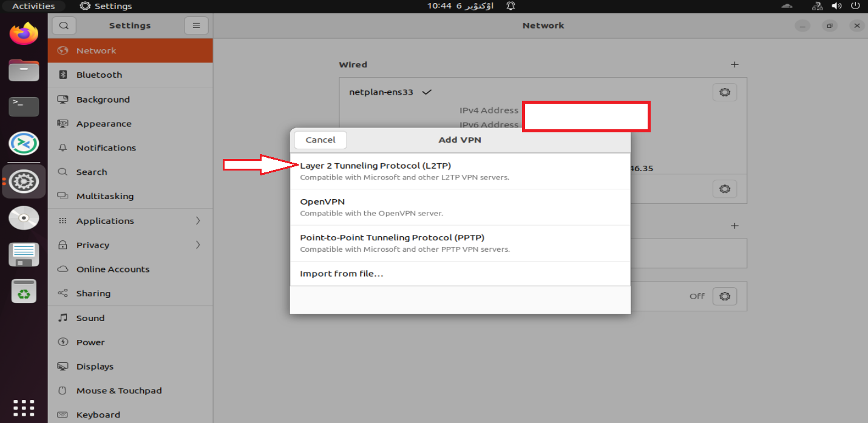Click the search icon in Settings header
868x423 pixels.
64,25
